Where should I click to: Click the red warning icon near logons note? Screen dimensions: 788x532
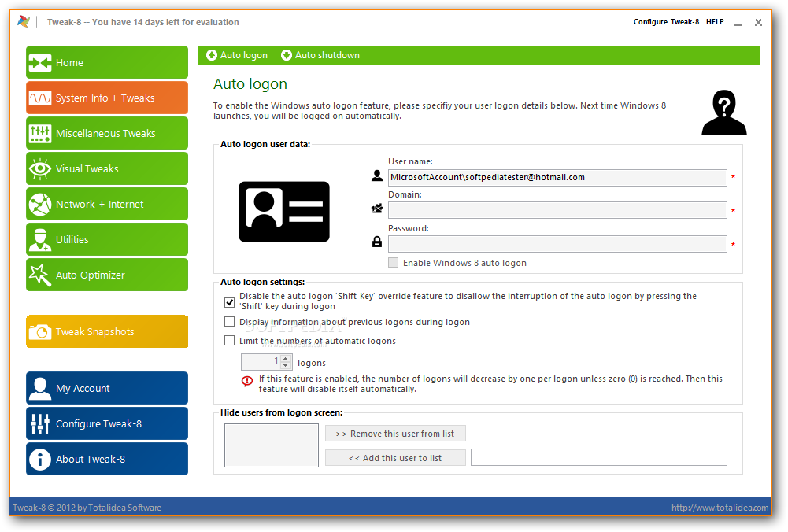pos(246,381)
